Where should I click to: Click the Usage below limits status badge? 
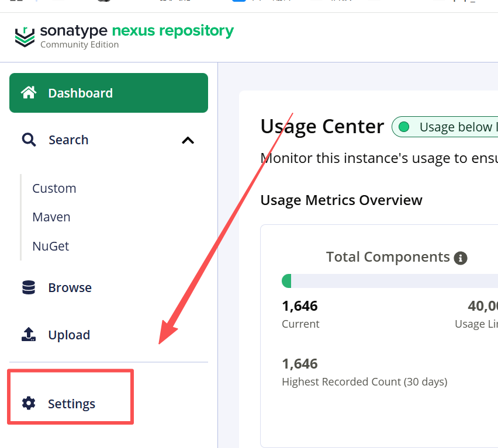[x=445, y=127]
